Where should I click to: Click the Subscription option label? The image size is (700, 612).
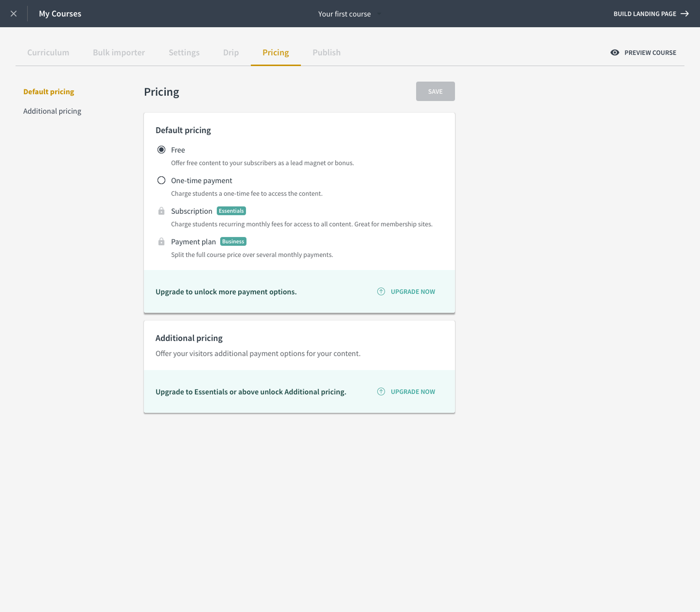pos(192,211)
